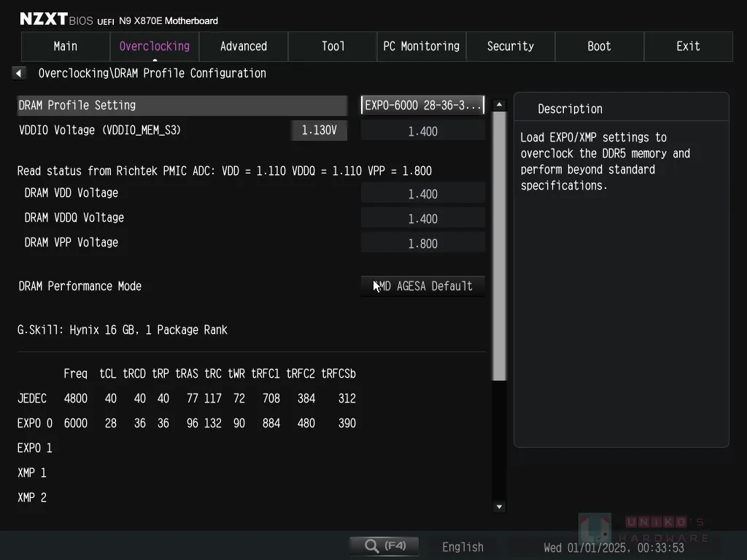The height and width of the screenshot is (560, 747).
Task: Click the DRAM VDD Voltage field
Action: click(x=423, y=194)
